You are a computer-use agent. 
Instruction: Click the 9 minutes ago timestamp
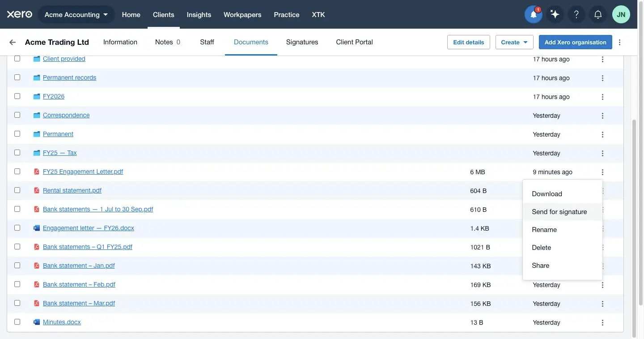552,172
